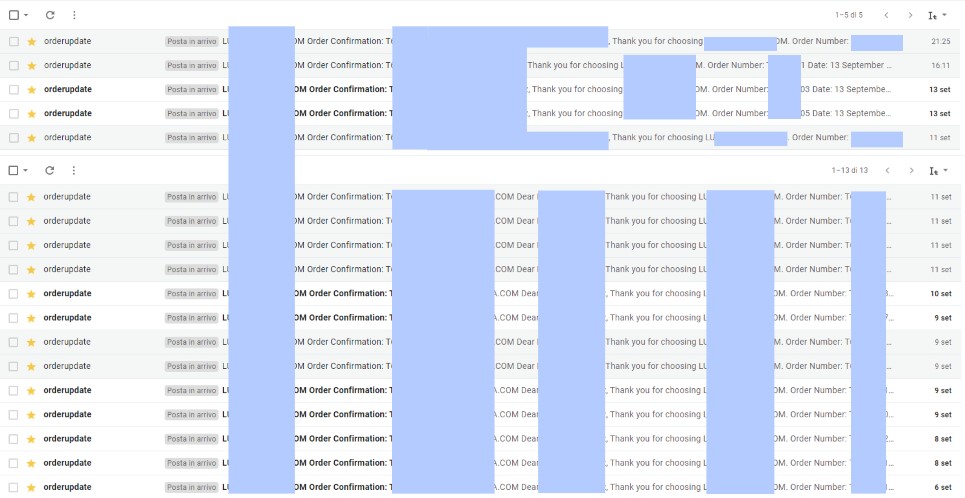Viewport: 965px width, 498px height.
Task: Unstar the email dated 6 set
Action: 31,487
